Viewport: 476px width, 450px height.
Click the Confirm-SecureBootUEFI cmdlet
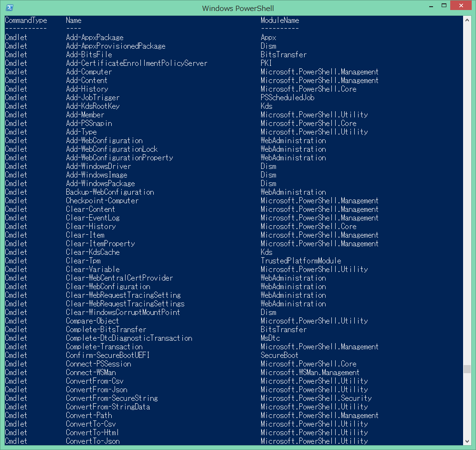[x=108, y=356]
